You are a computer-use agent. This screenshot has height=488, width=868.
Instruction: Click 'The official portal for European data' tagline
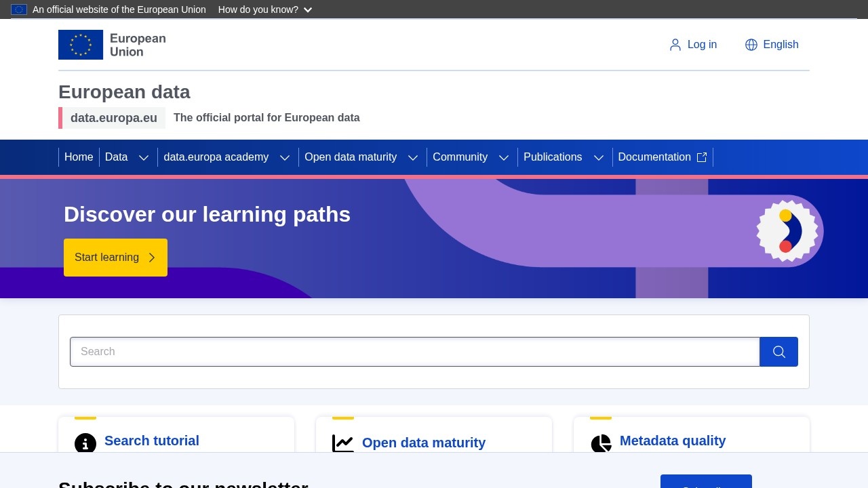point(267,118)
